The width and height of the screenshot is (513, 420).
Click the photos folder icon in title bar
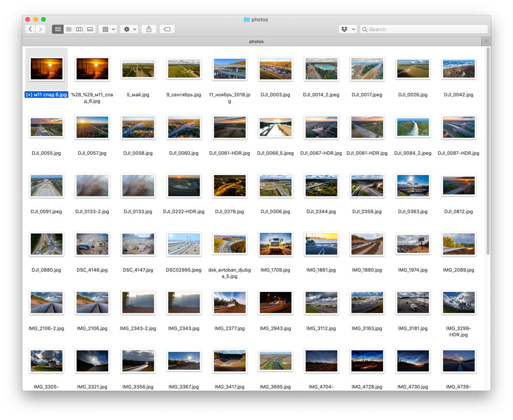tap(247, 19)
